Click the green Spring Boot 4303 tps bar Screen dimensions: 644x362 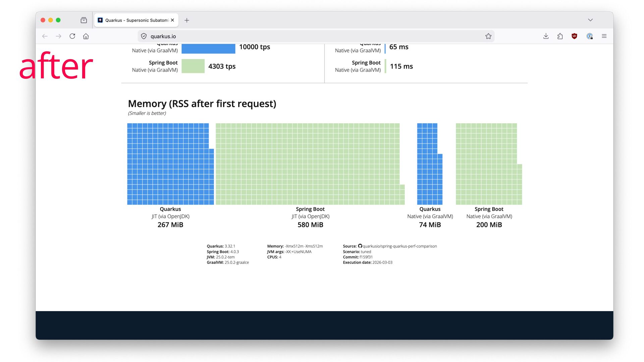[193, 66]
